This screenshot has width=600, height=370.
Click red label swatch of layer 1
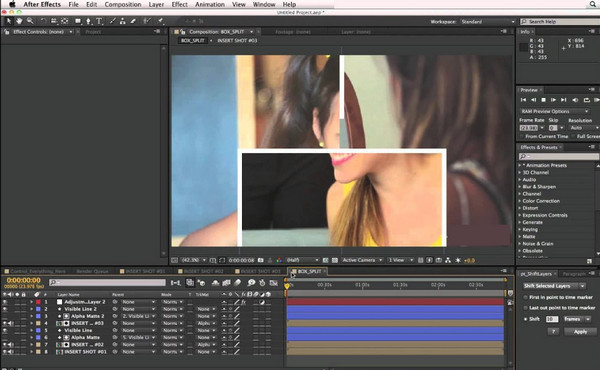coord(38,302)
